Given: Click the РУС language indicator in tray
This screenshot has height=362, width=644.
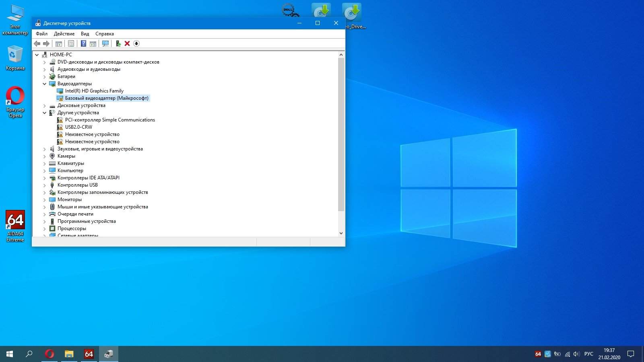Looking at the screenshot, I should 588,354.
